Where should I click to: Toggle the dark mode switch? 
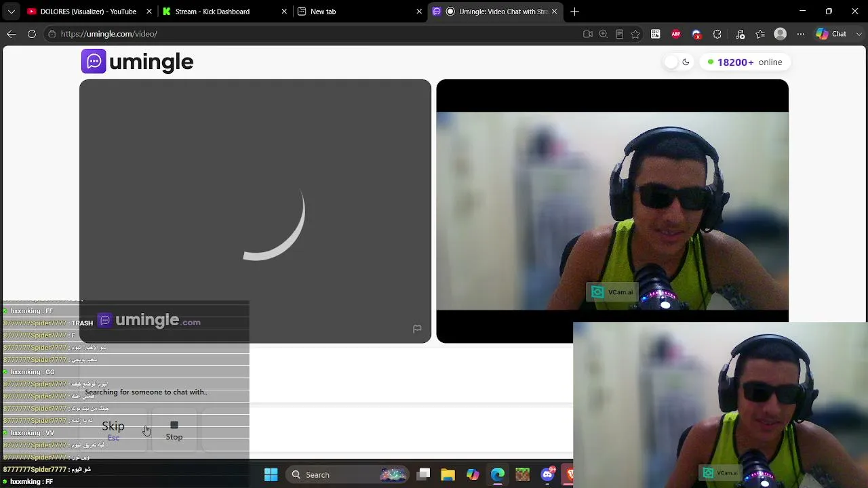click(677, 62)
